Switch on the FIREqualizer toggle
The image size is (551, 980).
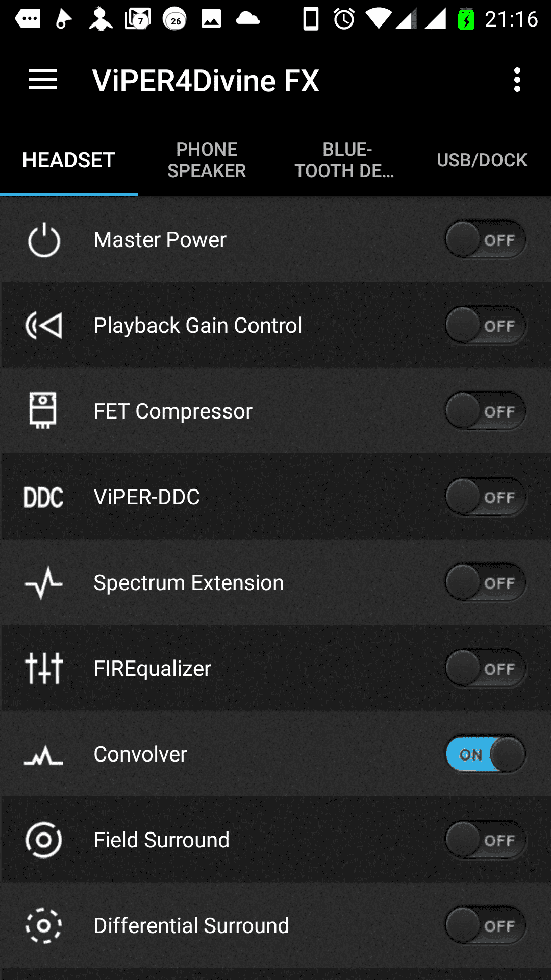coord(486,668)
